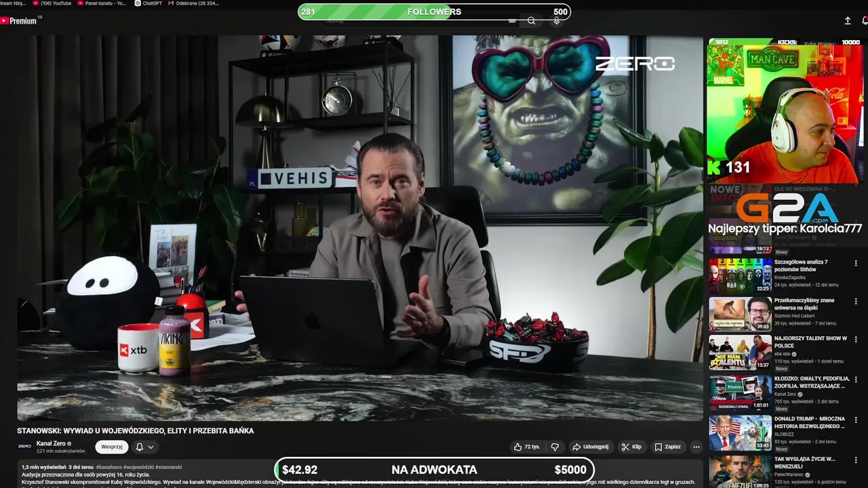Open Kanał Zero channel avatar
Image resolution: width=868 pixels, height=488 pixels.
click(x=24, y=447)
